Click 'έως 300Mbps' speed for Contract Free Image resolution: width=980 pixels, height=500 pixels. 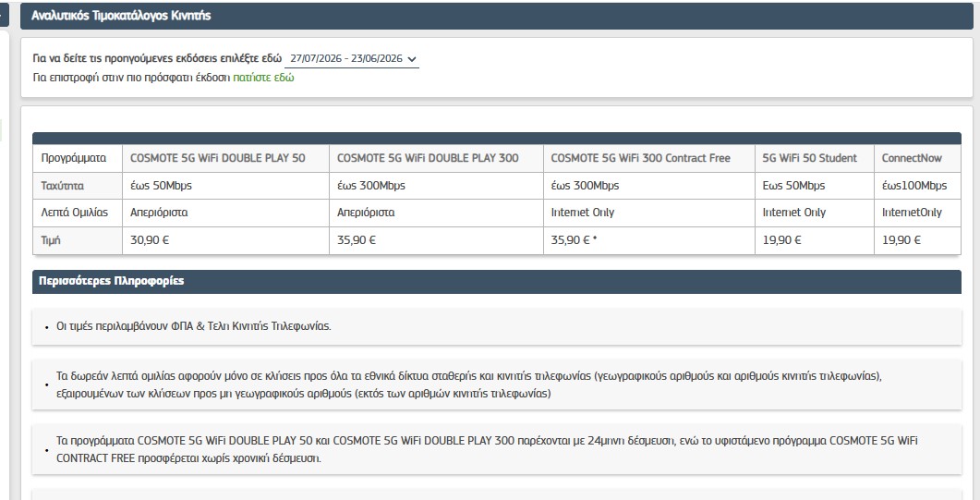pos(649,186)
